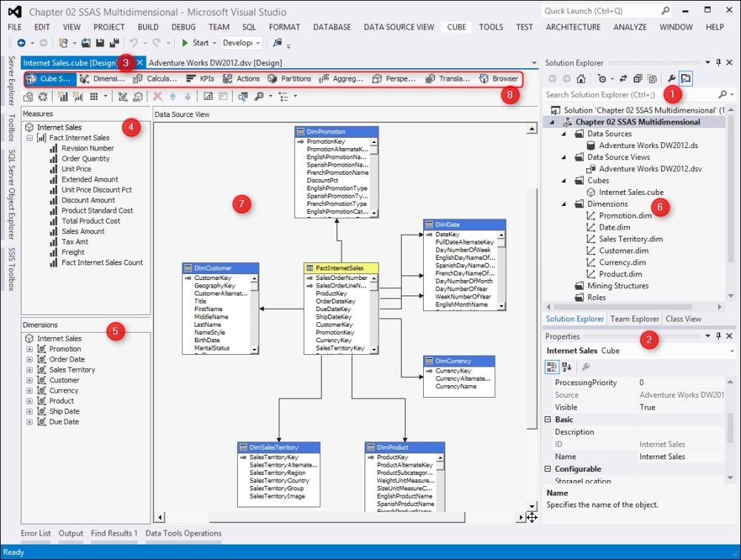Open the DATABASE menu

click(x=332, y=27)
